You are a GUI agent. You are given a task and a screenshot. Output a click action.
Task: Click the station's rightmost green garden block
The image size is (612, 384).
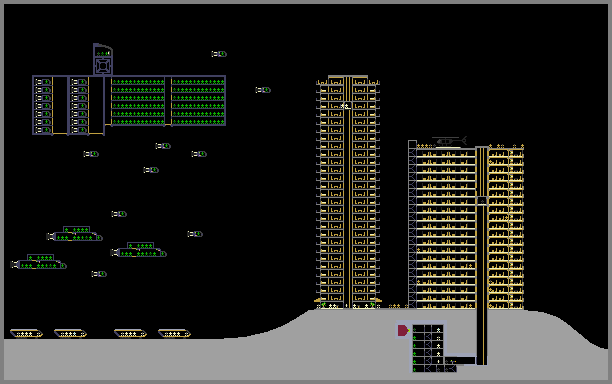(198, 102)
